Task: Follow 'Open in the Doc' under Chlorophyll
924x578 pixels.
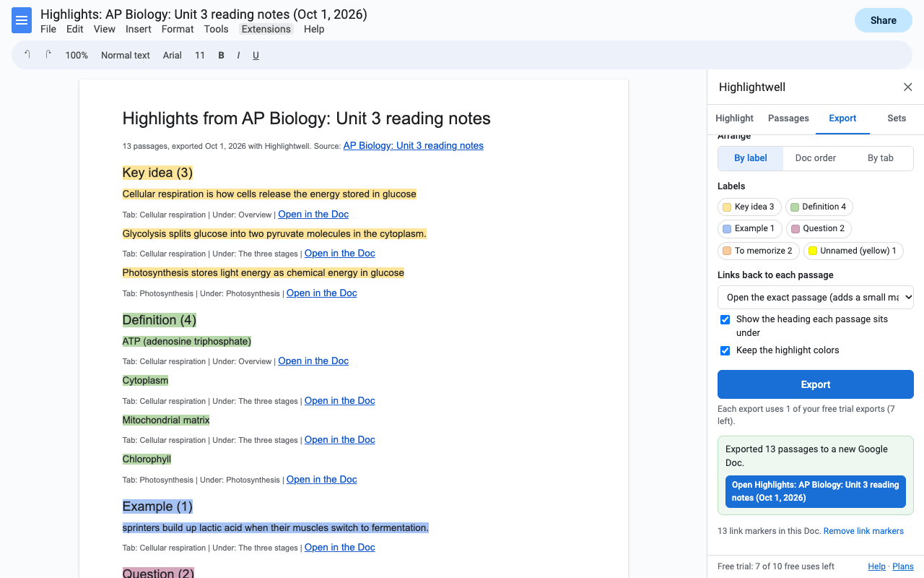Action: click(x=322, y=479)
